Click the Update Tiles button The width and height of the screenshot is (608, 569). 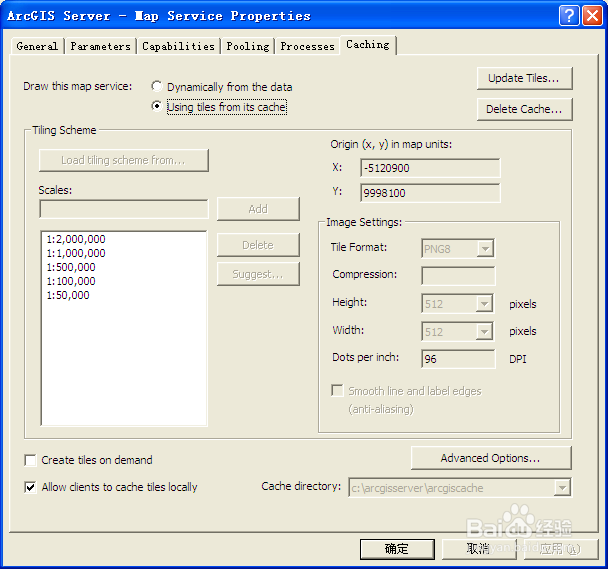pyautogui.click(x=524, y=78)
